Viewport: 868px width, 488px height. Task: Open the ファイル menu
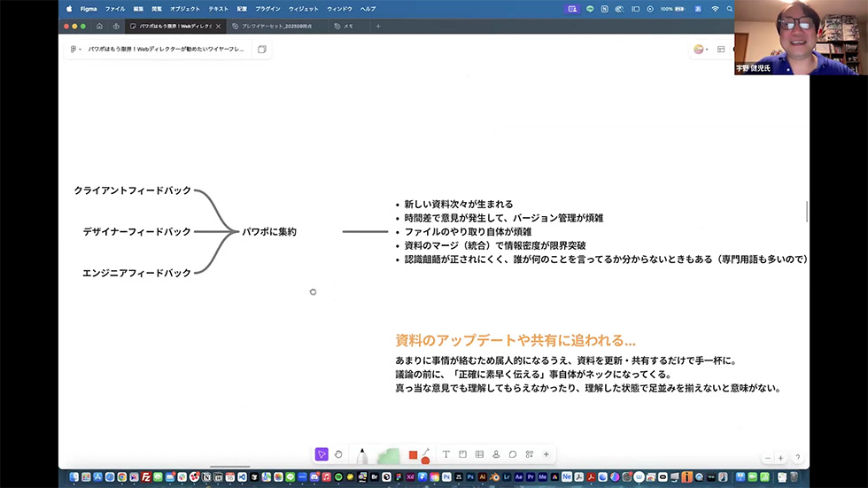(x=115, y=9)
